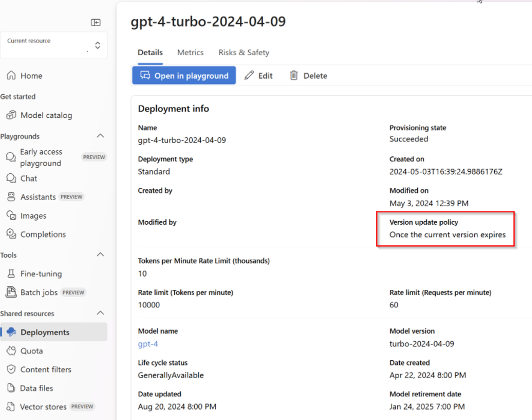Click Date updated Aug 20, 2024 value
Viewport: 532px width, 420px height.
click(x=177, y=406)
